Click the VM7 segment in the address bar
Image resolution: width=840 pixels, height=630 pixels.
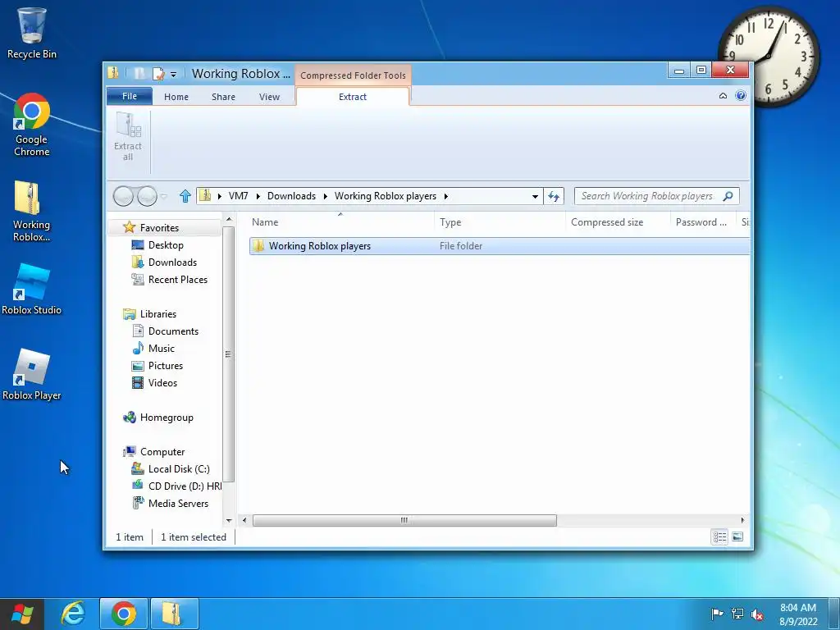pyautogui.click(x=239, y=196)
